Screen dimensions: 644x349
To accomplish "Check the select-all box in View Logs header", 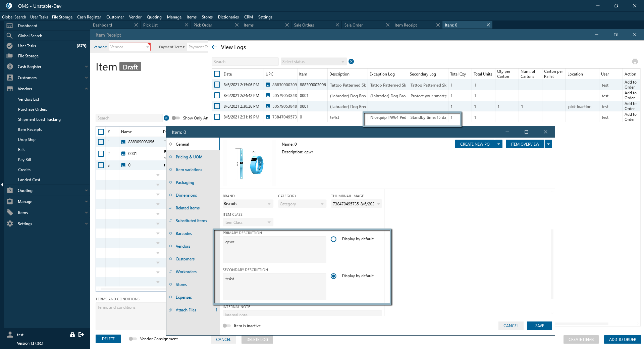I will (x=217, y=74).
